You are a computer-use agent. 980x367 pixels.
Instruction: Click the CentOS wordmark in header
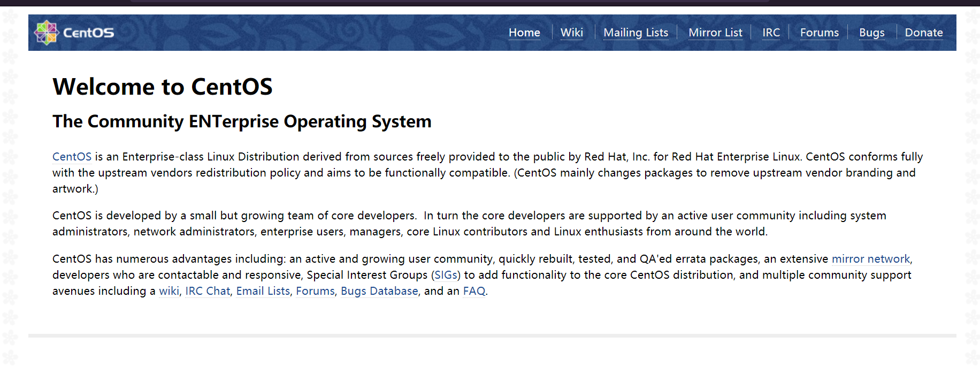click(88, 33)
